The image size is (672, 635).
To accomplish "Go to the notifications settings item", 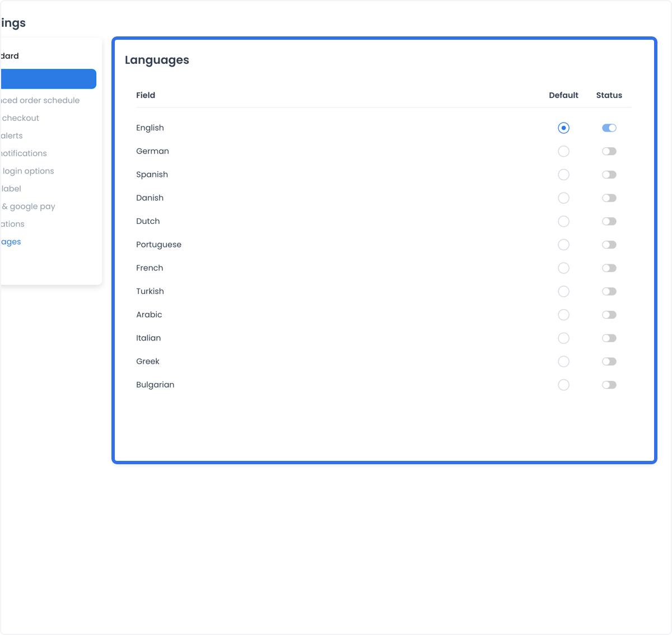I will [24, 153].
